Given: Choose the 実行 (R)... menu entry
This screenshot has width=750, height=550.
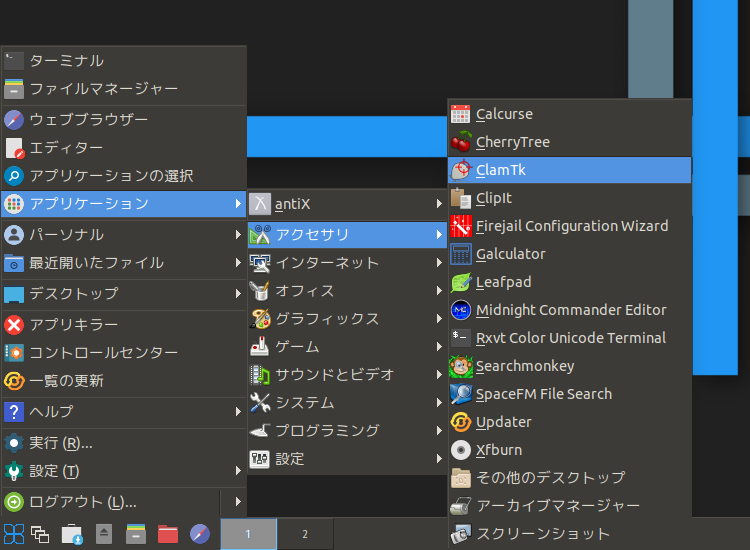Looking at the screenshot, I should [124, 443].
